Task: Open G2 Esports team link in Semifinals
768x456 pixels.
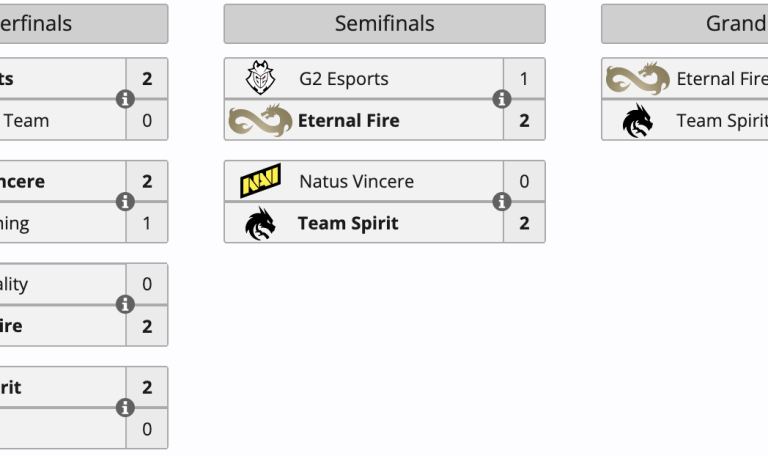Action: tap(343, 79)
